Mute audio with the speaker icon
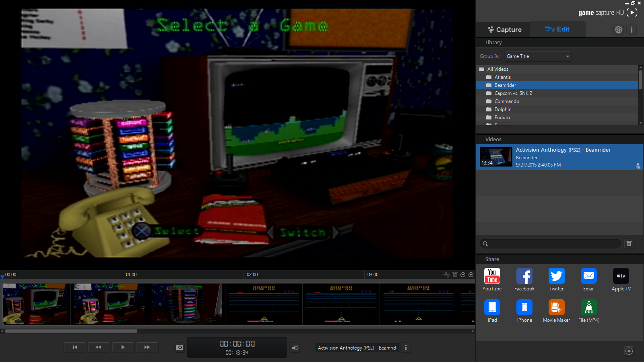Screen dimensions: 644x362 pos(295,348)
